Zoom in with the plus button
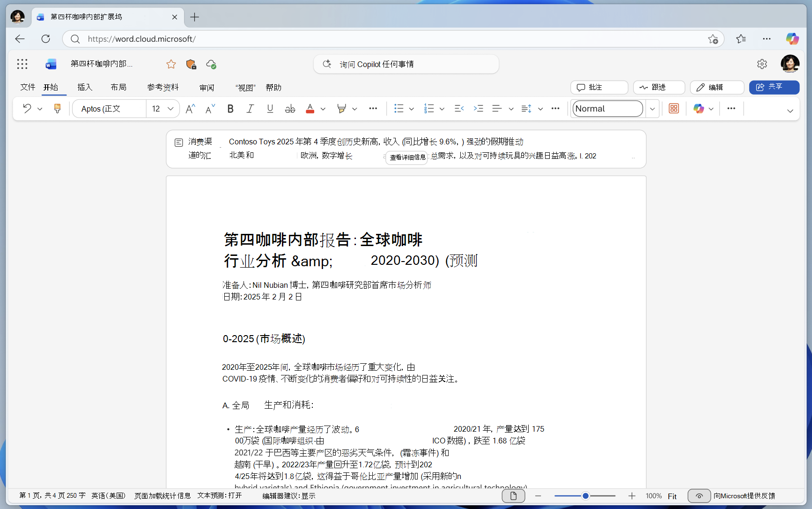This screenshot has width=812, height=509. pos(632,496)
